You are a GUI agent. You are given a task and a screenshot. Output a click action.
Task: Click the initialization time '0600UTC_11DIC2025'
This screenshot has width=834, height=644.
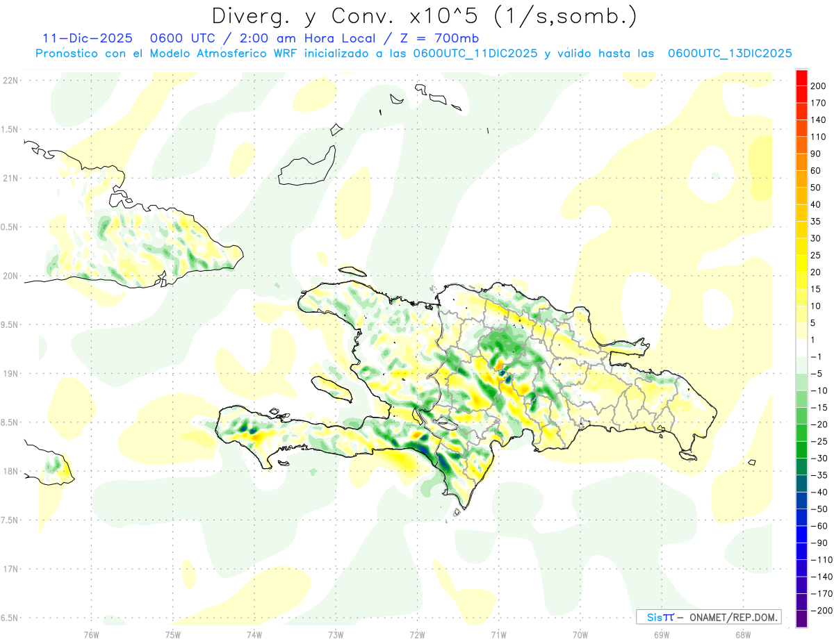coord(475,53)
